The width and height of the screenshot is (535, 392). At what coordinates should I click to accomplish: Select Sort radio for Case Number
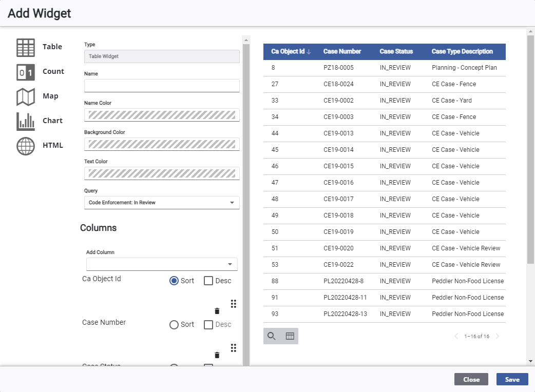click(174, 325)
